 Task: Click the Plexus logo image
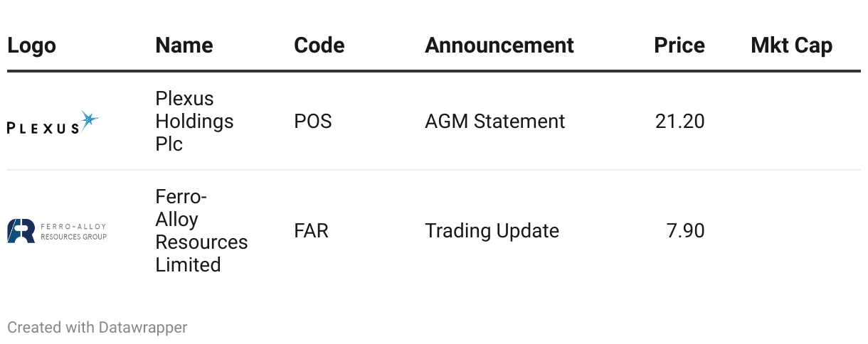coord(53,123)
